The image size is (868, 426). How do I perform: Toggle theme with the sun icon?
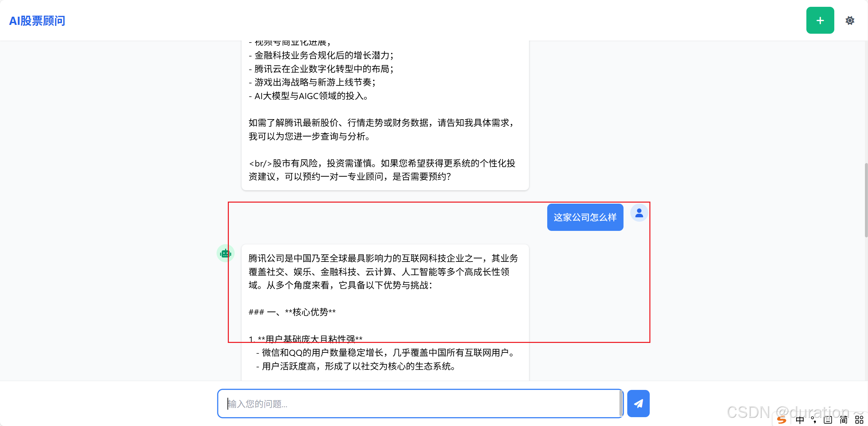tap(850, 20)
